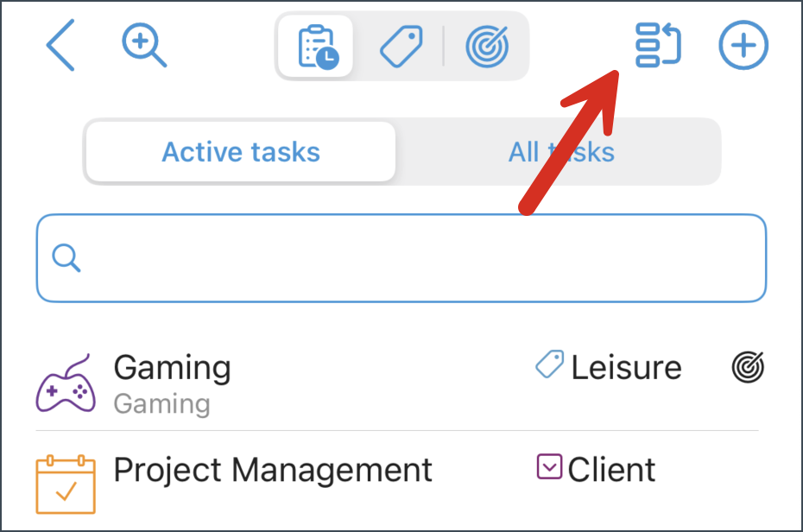Create a new task with the plus button
Screen dimensions: 803x532
click(743, 46)
